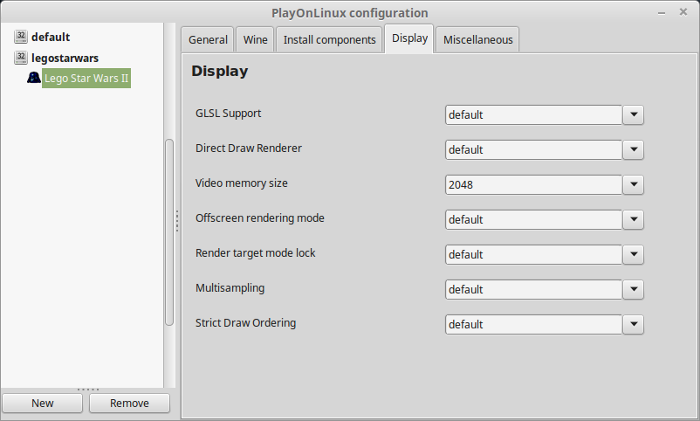This screenshot has width=700, height=421.
Task: Select the Lego Star Wars II shortcut
Action: click(x=86, y=78)
